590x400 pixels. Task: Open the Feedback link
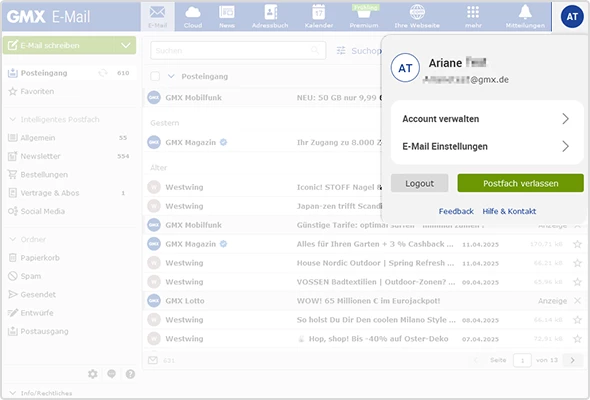[456, 211]
